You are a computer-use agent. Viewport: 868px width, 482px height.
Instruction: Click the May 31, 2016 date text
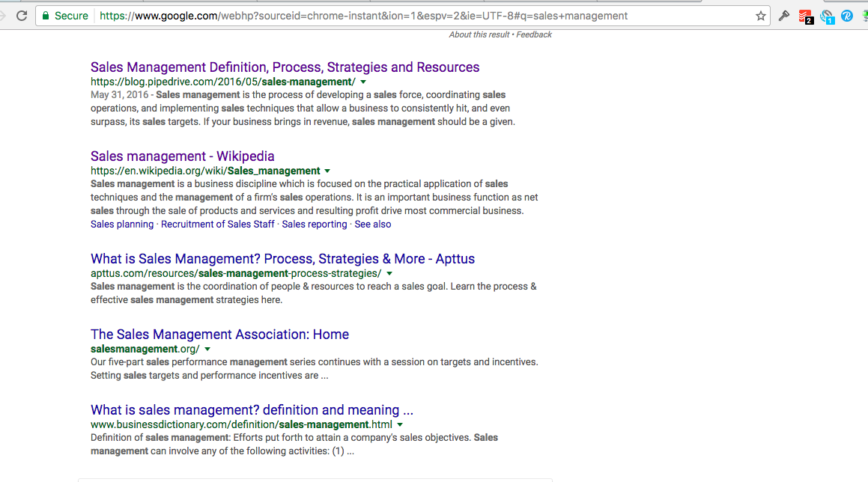coord(120,94)
